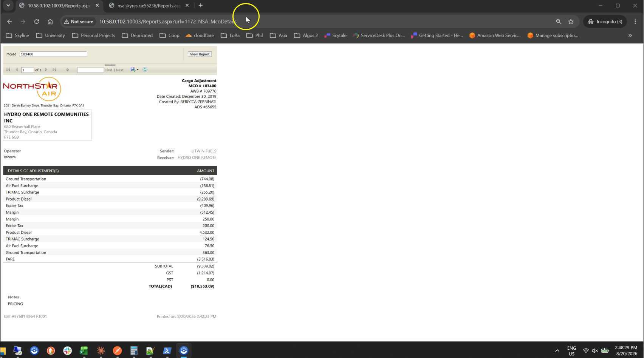644x358 pixels.
Task: Open the Coop bookmarks folder
Action: 170,35
